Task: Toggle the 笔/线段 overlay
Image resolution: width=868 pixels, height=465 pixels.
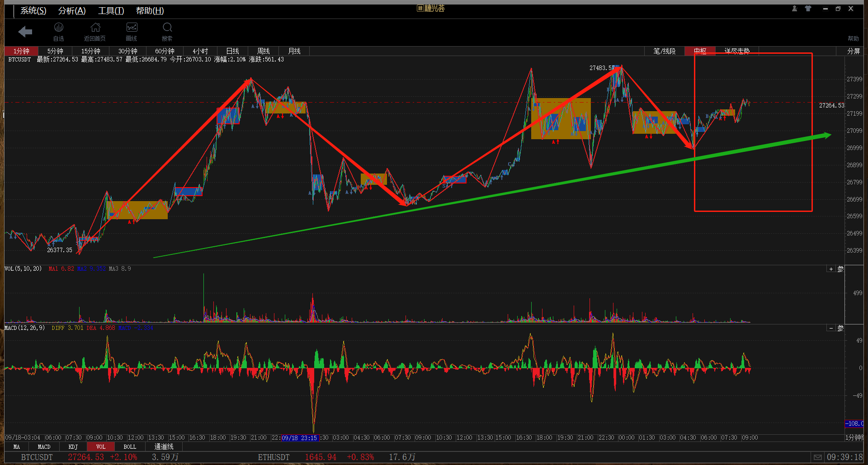Action: point(665,51)
